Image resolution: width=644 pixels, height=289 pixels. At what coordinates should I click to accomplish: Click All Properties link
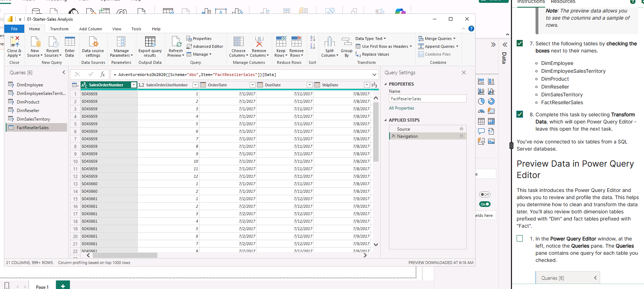[x=401, y=108]
